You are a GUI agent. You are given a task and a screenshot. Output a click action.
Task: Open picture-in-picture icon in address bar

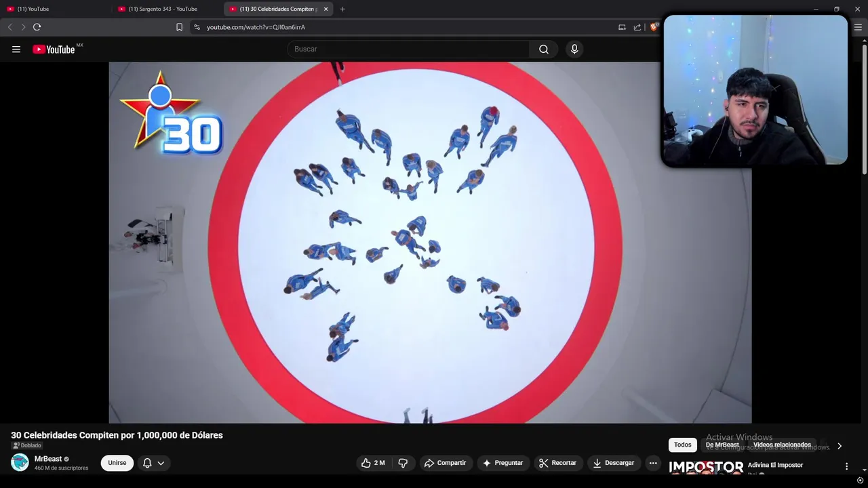(x=622, y=27)
